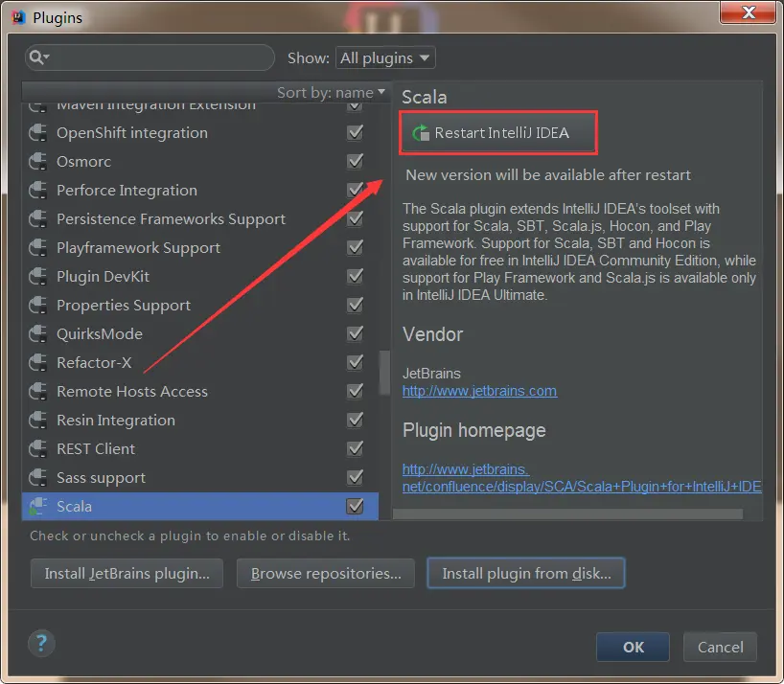Click the Perforce Integration plugin icon
The width and height of the screenshot is (784, 684).
point(38,191)
